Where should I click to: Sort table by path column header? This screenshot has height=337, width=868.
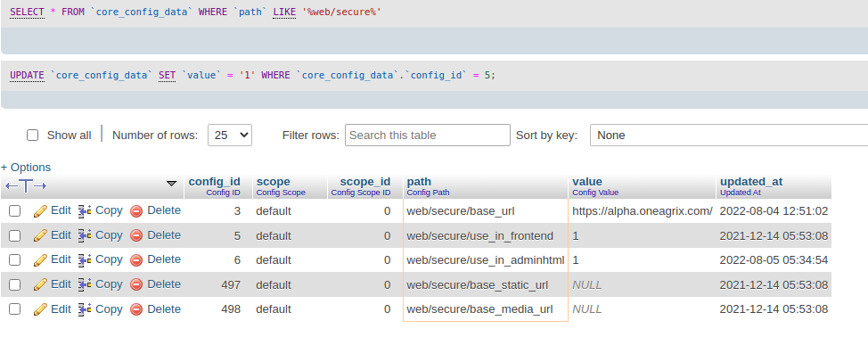tap(419, 182)
